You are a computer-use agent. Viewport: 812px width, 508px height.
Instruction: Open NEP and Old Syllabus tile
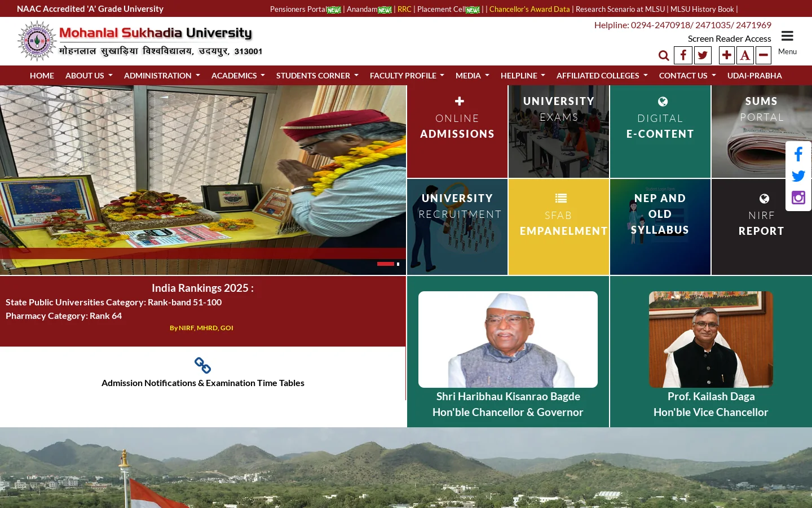[x=660, y=227]
